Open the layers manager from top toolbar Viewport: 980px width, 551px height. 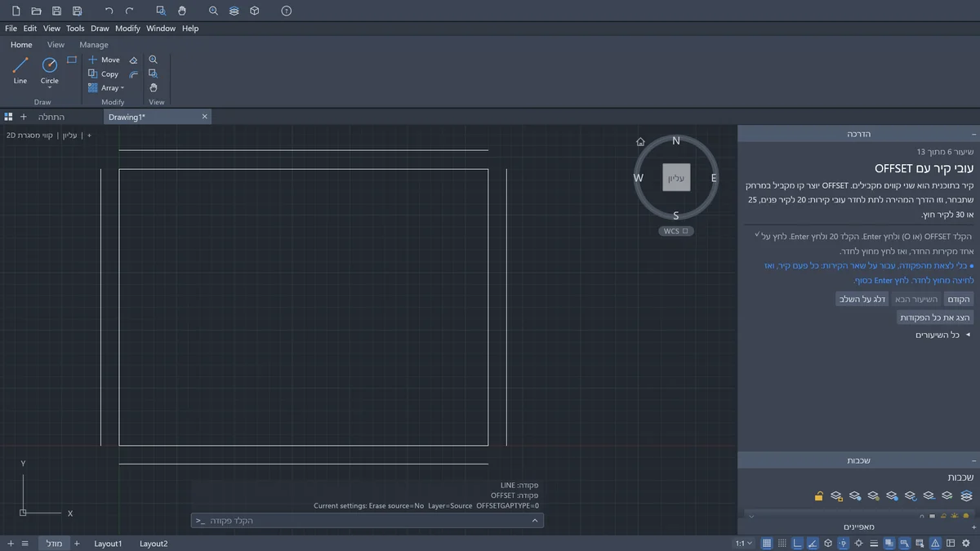[x=234, y=11]
